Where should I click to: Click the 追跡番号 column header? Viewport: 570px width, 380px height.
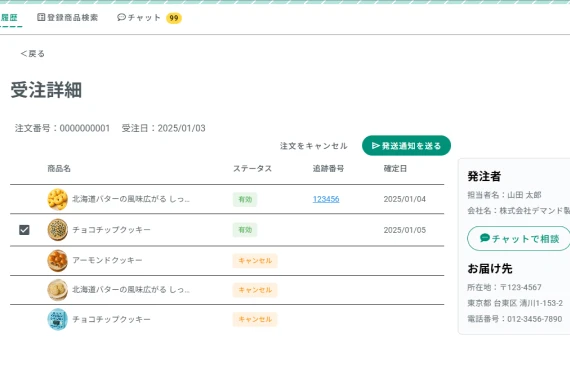coord(328,168)
